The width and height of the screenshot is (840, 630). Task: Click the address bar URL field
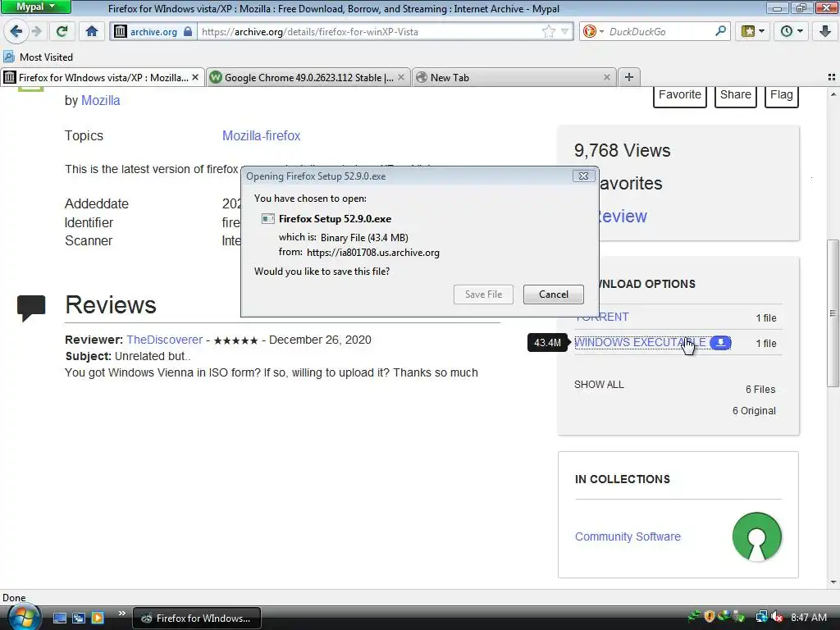coord(370,32)
